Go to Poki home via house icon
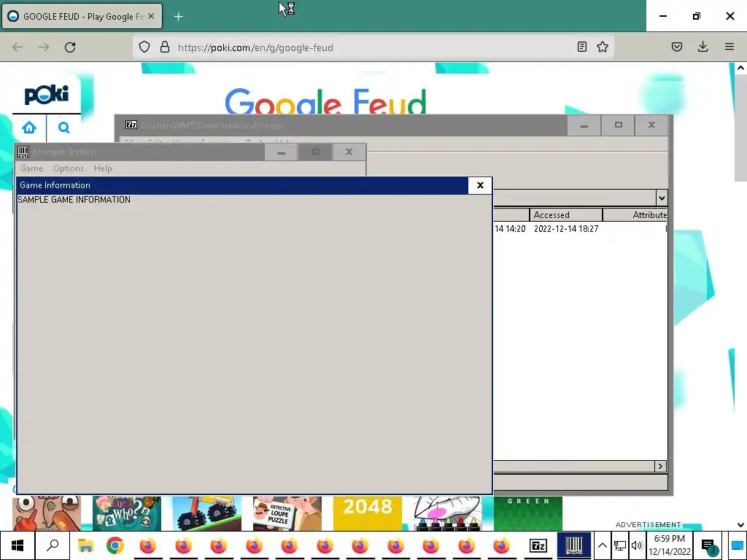 coord(29,128)
